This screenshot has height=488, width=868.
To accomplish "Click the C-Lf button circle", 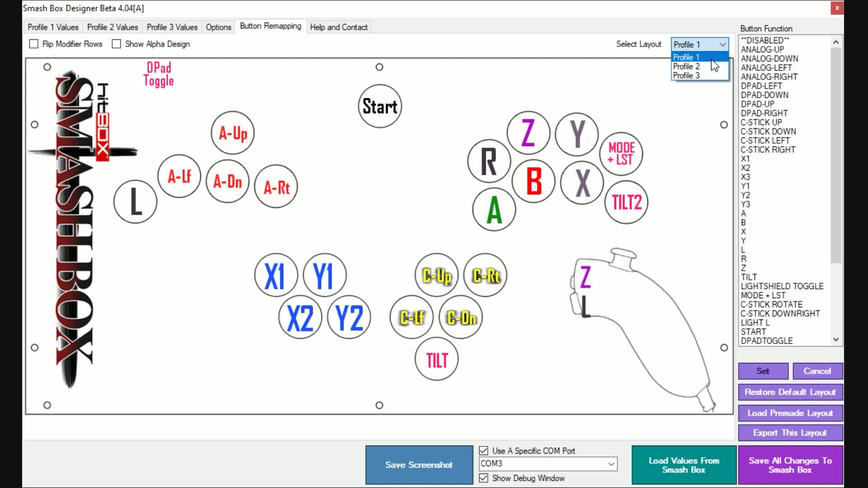I will click(x=411, y=318).
